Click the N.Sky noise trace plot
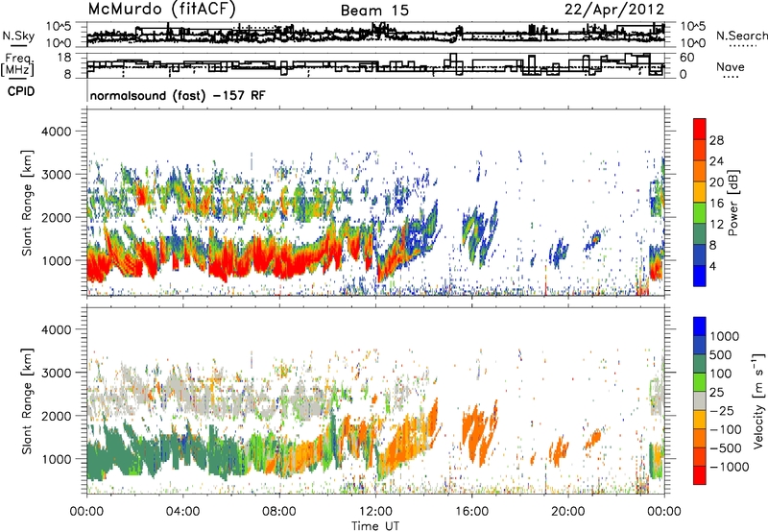Image resolution: width=768 pixels, height=532 pixels. tap(375, 35)
